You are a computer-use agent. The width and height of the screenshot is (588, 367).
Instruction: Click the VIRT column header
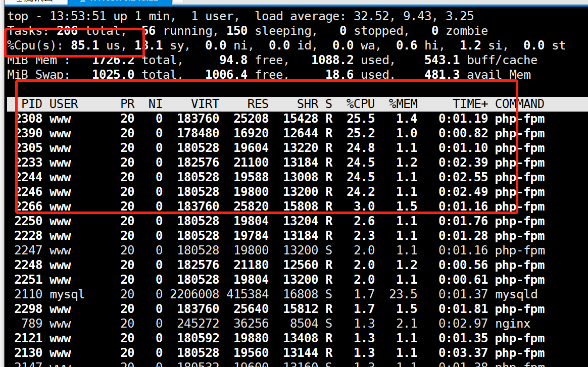(x=205, y=104)
